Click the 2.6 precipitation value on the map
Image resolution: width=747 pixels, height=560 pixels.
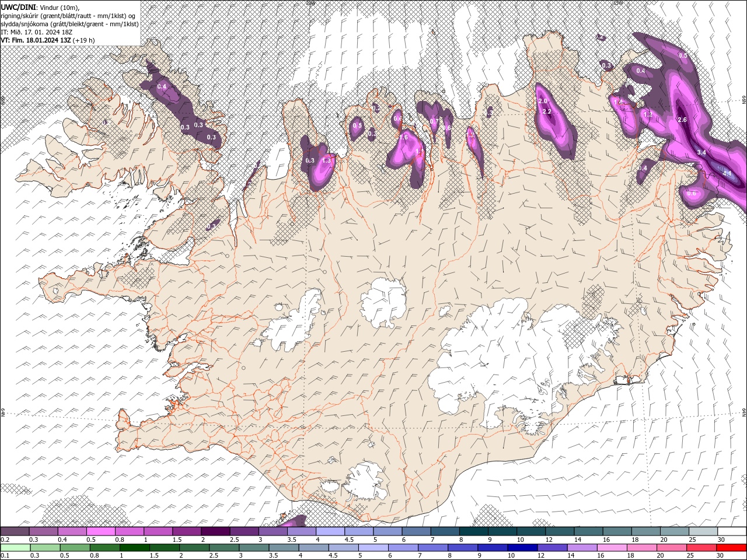click(683, 120)
